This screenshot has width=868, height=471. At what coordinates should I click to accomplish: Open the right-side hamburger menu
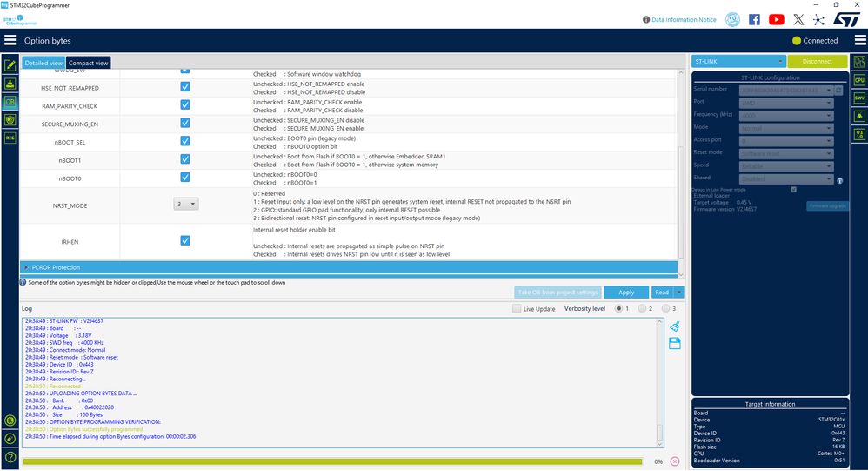(860, 40)
